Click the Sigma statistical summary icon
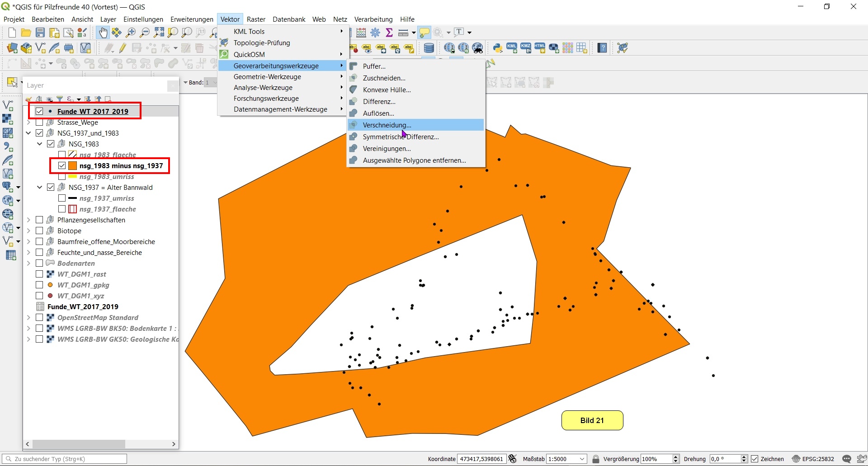The height and width of the screenshot is (466, 868). (389, 33)
